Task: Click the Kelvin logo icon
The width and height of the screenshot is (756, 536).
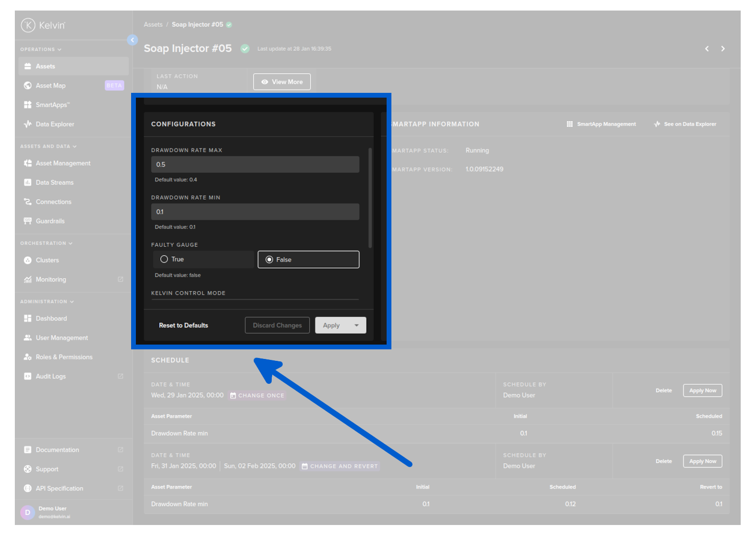Action: (28, 25)
